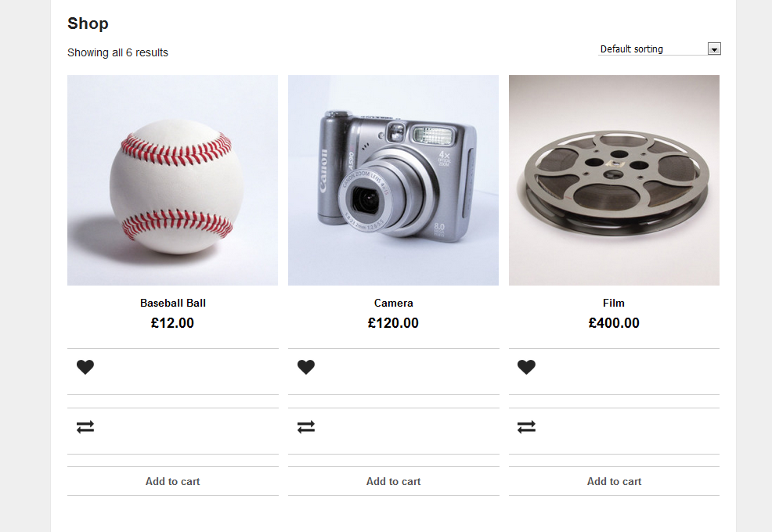Open the Baseball Ball product image

click(x=173, y=181)
